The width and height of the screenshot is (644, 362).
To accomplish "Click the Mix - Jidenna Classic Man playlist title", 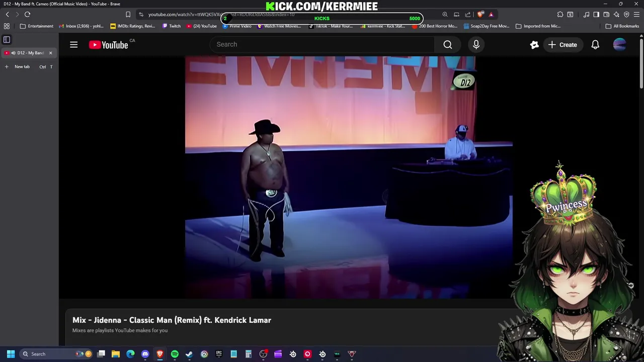I will point(172,320).
